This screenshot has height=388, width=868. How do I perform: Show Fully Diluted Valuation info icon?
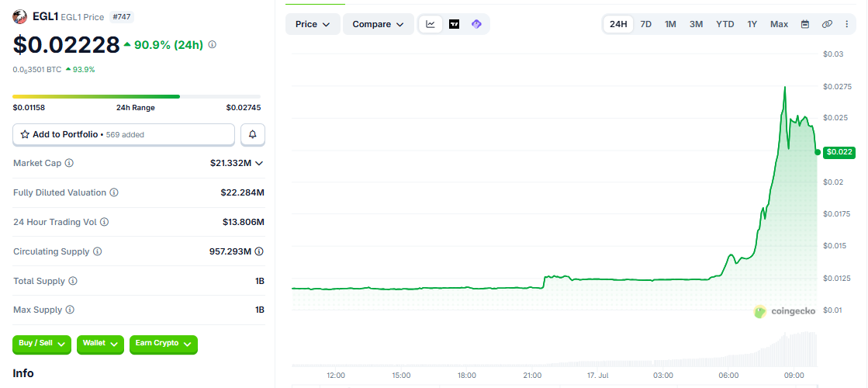coord(113,192)
